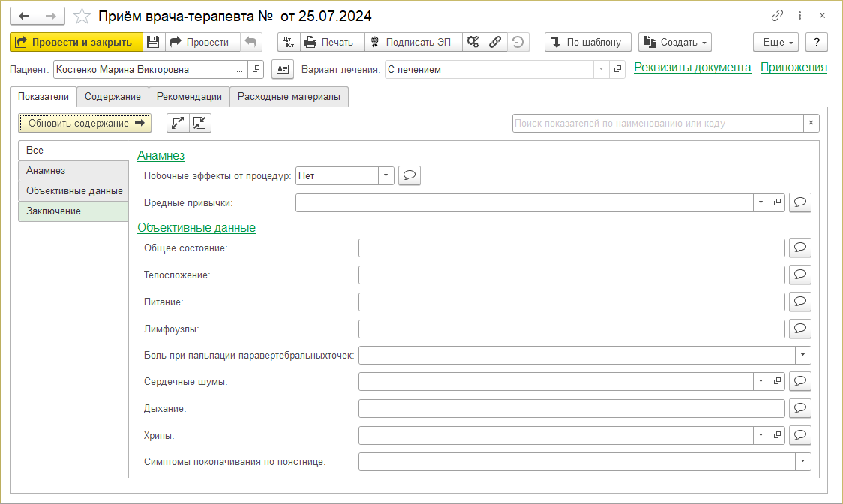Expand the Сердечные шумы dropdown
843x504 pixels.
point(760,381)
